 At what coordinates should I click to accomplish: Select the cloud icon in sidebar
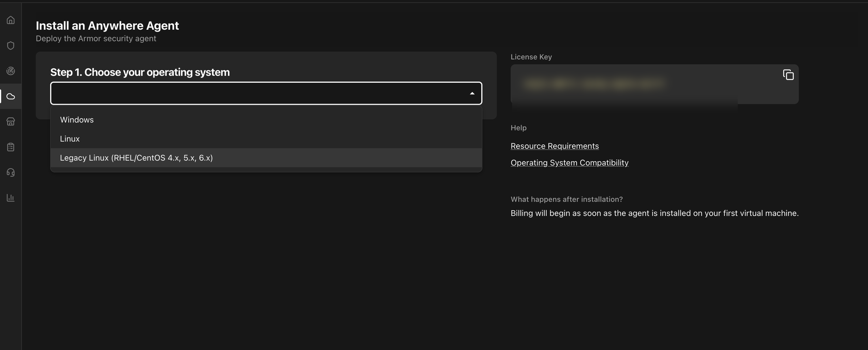11,96
